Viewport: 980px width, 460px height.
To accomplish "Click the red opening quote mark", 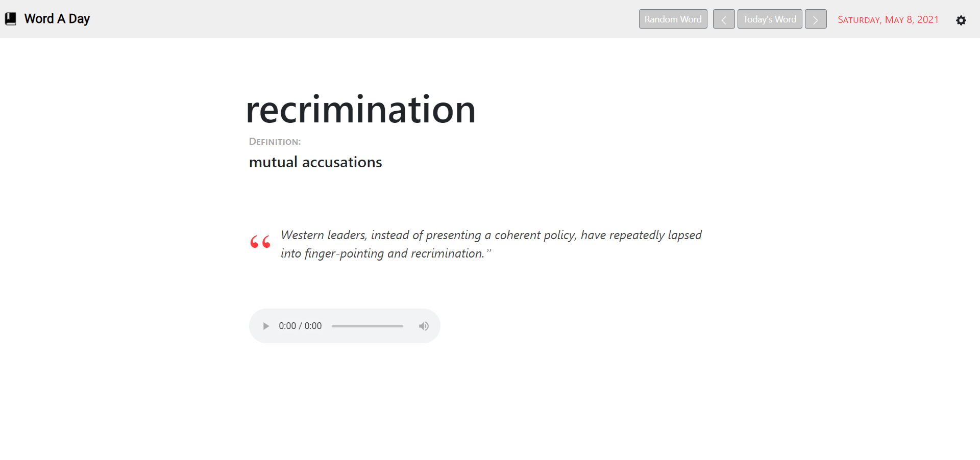I will 260,242.
